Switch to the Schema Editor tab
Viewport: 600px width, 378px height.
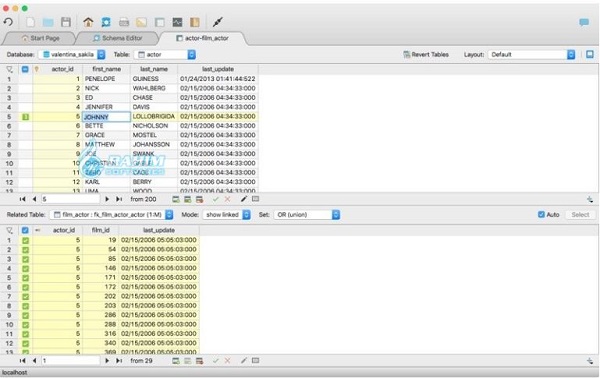click(x=118, y=38)
